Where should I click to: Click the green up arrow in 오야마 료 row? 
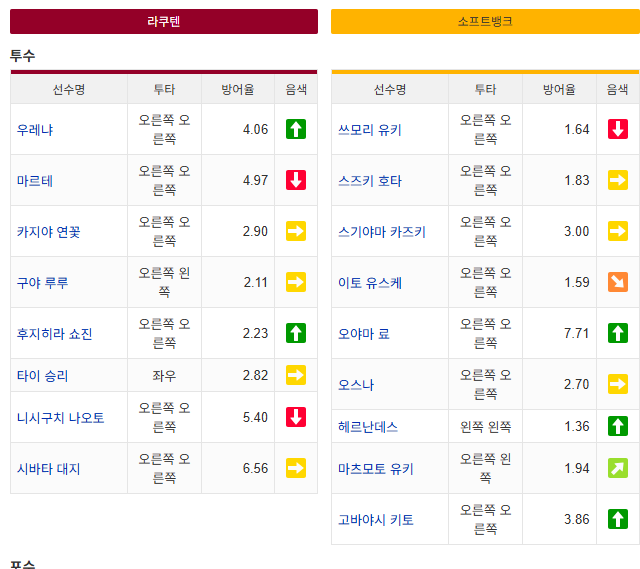click(x=618, y=333)
